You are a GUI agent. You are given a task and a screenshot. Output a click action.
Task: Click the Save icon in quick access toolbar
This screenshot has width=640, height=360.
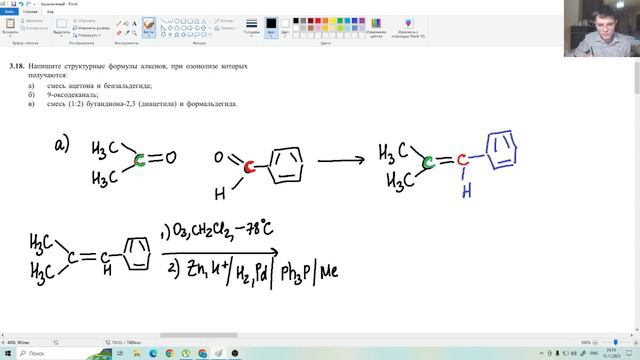(13, 4)
